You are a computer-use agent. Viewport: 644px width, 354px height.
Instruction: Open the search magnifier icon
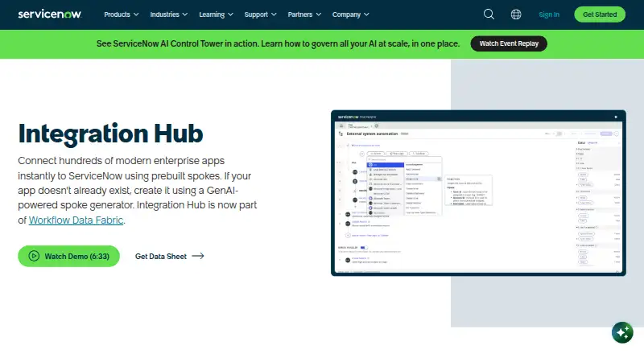click(489, 14)
